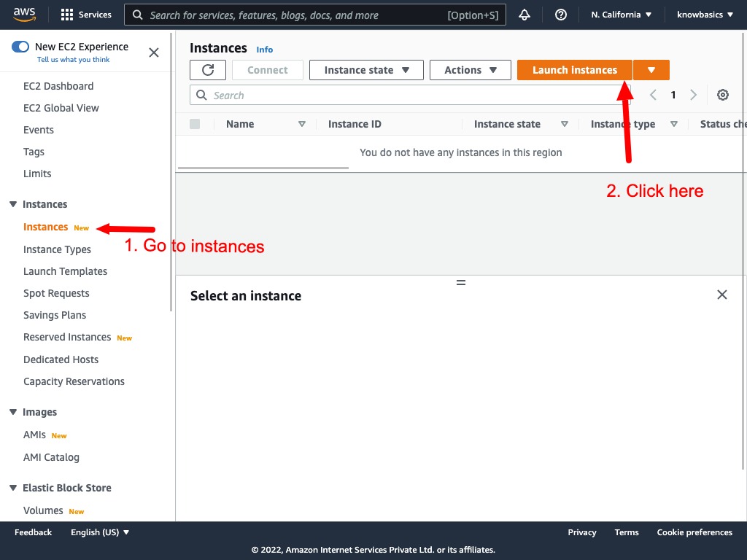Click the page number 1

pyautogui.click(x=673, y=95)
